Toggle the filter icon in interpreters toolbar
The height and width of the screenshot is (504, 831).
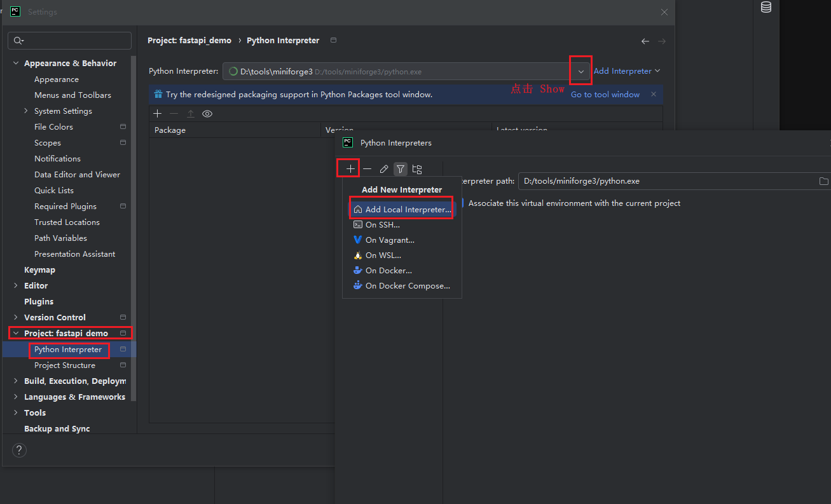point(401,169)
